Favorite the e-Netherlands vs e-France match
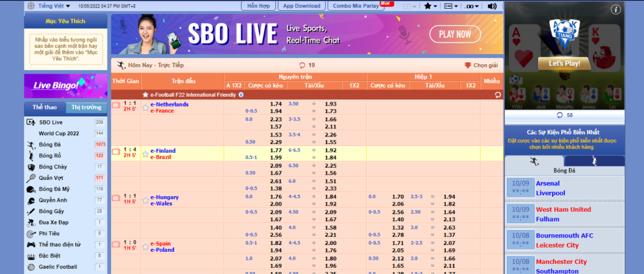 (x=145, y=108)
